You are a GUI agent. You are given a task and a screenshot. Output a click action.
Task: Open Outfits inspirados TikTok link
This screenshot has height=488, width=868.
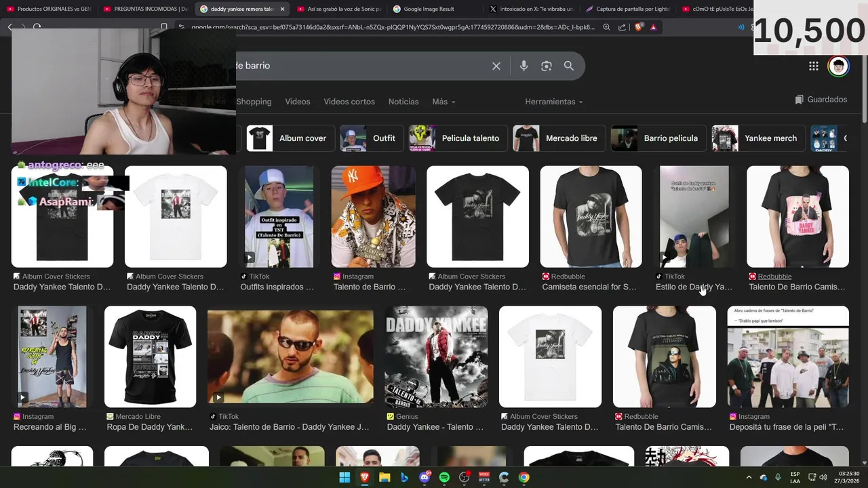click(x=277, y=287)
